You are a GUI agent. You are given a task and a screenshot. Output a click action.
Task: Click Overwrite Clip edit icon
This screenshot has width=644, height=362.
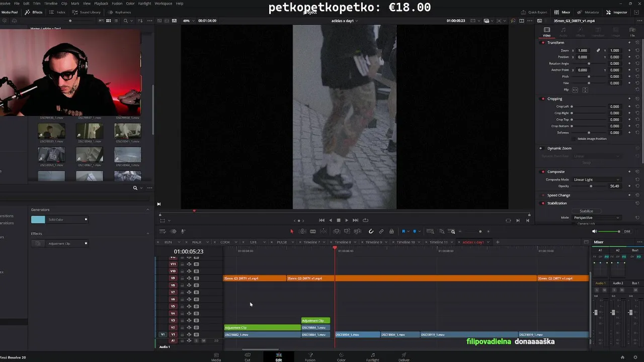coord(347,231)
